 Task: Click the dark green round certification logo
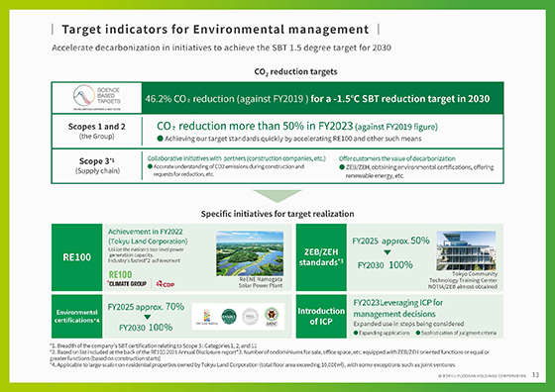click(x=229, y=317)
